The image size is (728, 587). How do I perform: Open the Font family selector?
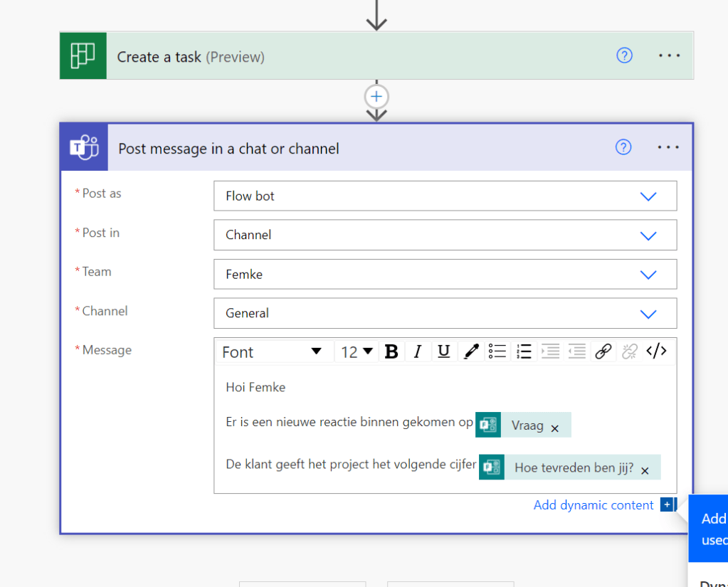point(272,351)
